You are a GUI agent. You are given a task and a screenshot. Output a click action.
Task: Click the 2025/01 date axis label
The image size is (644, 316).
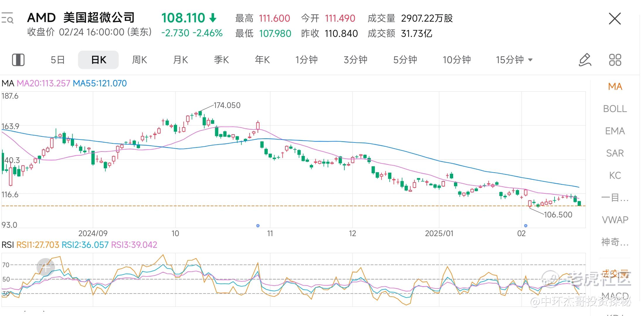[x=439, y=233]
